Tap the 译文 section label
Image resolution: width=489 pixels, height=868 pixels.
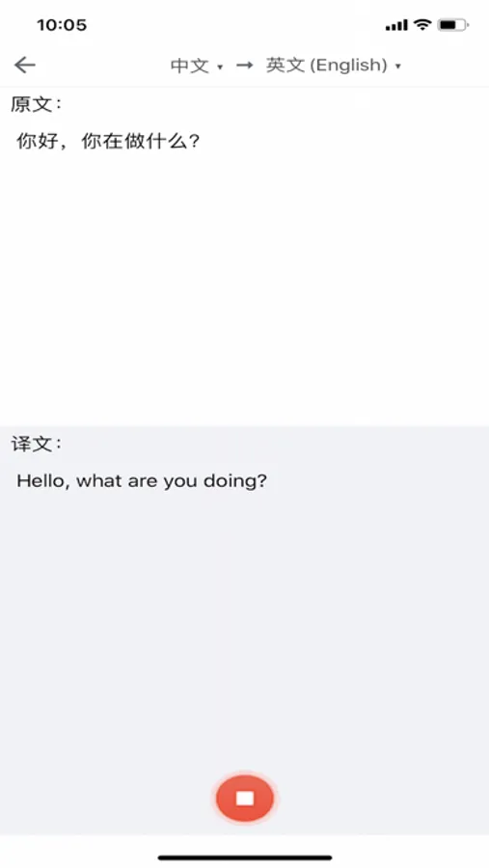point(37,444)
